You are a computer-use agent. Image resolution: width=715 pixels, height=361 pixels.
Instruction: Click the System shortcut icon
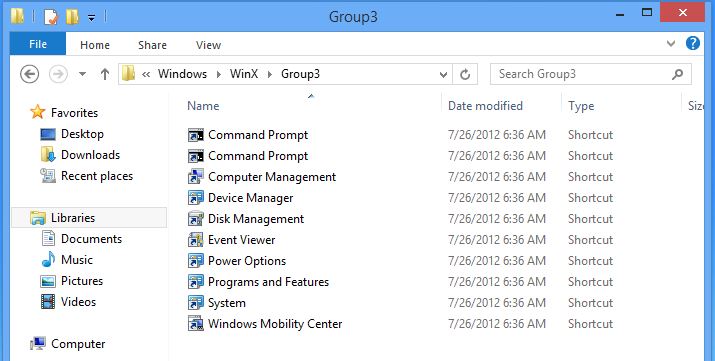196,303
